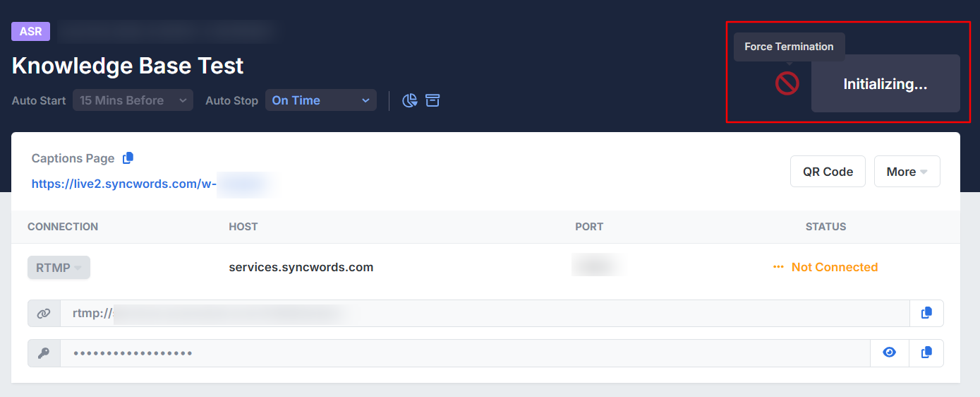
Task: Click the Force Termination stop icon
Action: coord(787,83)
